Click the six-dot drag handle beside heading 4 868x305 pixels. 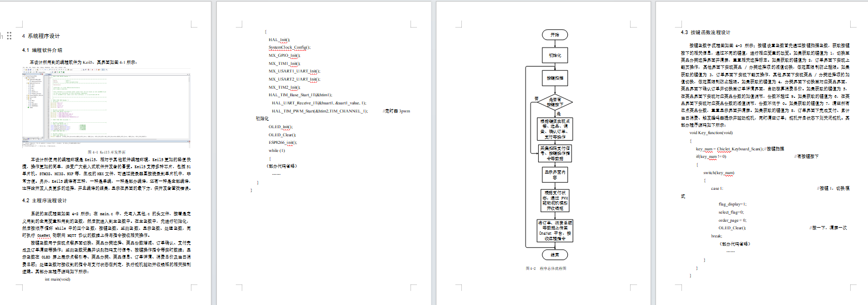point(9,36)
